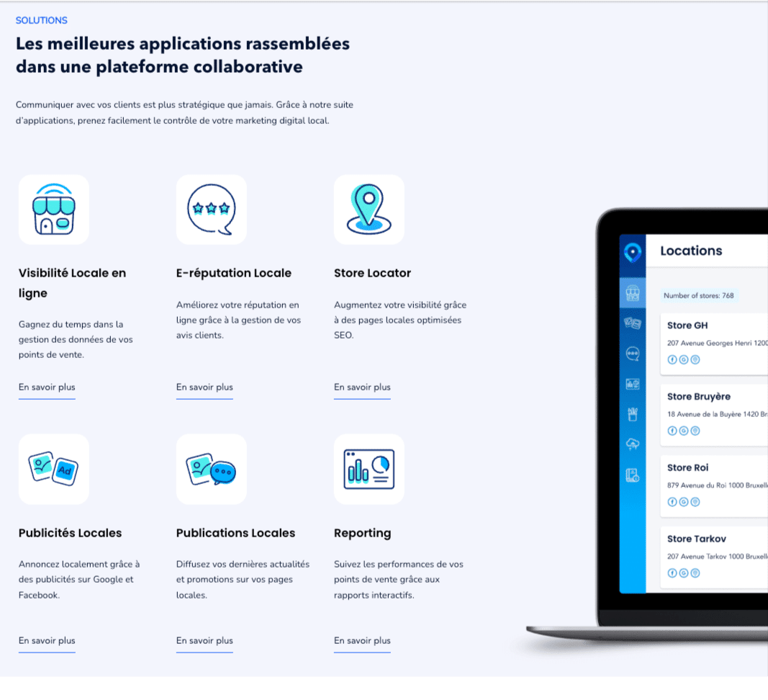768x700 pixels.
Task: Click the chat bubble icon in the app sidebar
Action: pos(632,352)
